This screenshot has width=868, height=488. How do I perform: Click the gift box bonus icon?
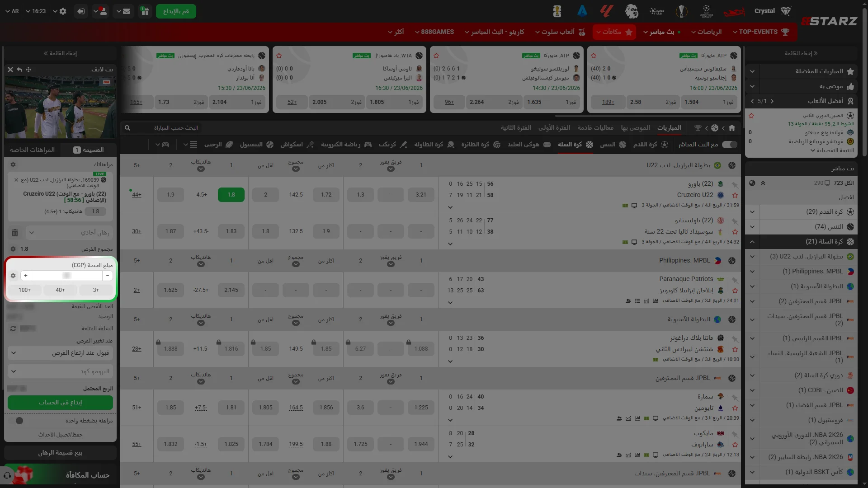(145, 11)
